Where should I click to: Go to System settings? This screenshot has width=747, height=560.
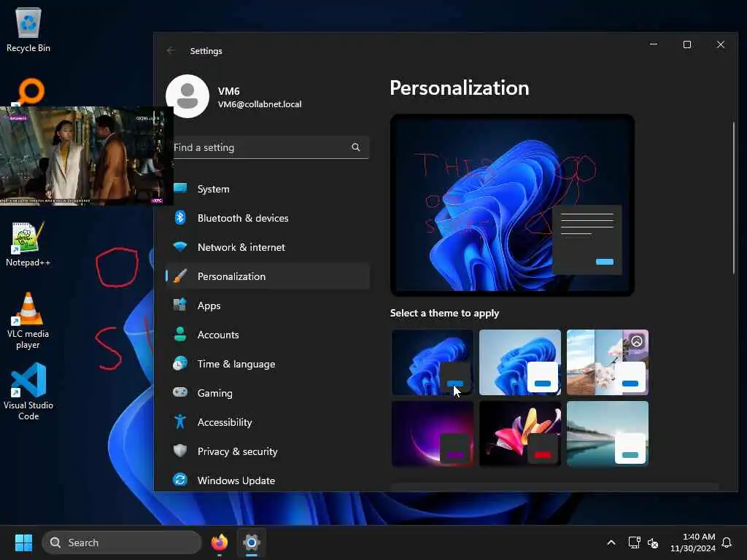point(268,189)
